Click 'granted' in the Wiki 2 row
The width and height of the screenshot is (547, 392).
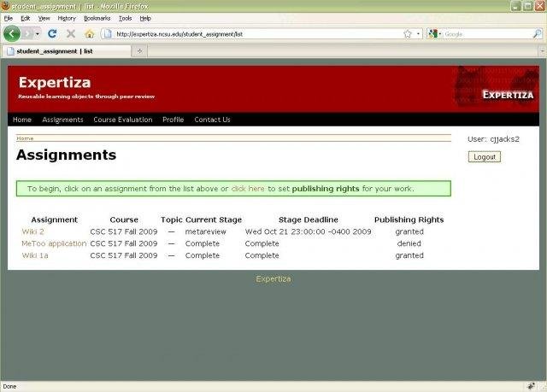pyautogui.click(x=409, y=231)
